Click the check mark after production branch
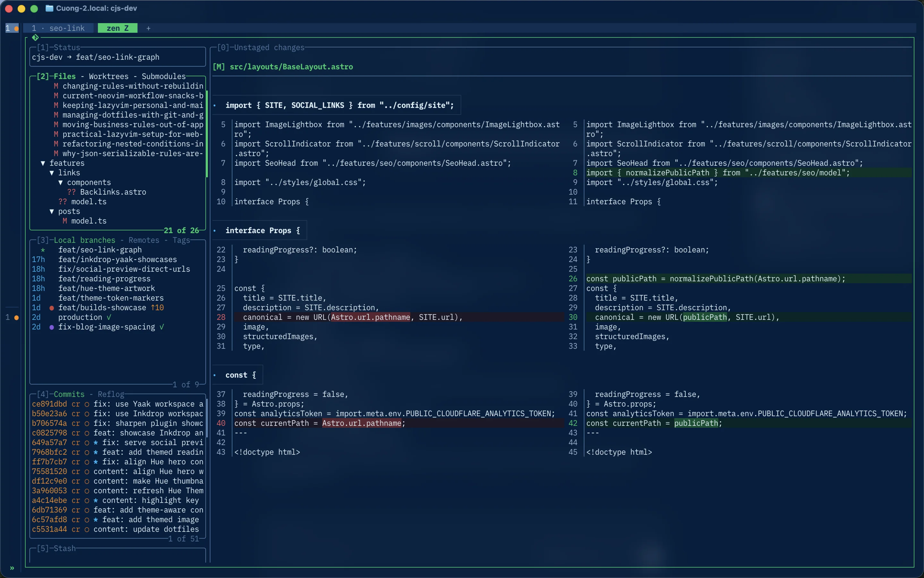This screenshot has width=924, height=578. click(109, 317)
